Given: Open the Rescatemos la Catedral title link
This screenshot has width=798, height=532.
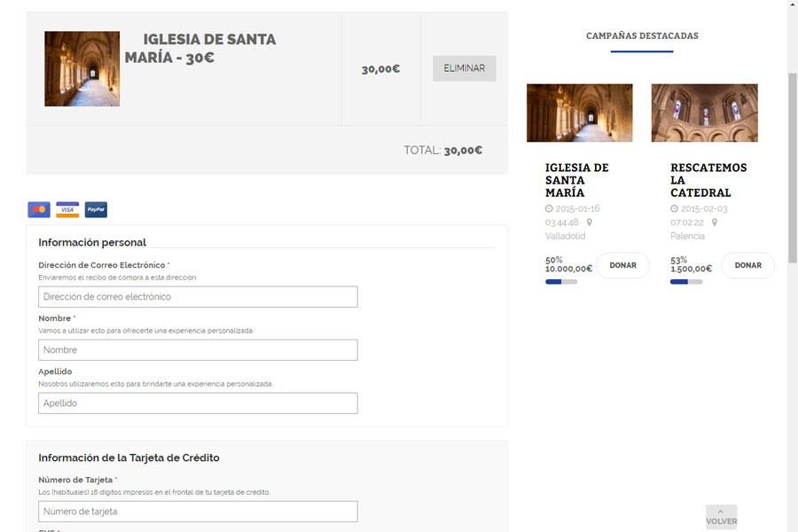Looking at the screenshot, I should point(708,180).
